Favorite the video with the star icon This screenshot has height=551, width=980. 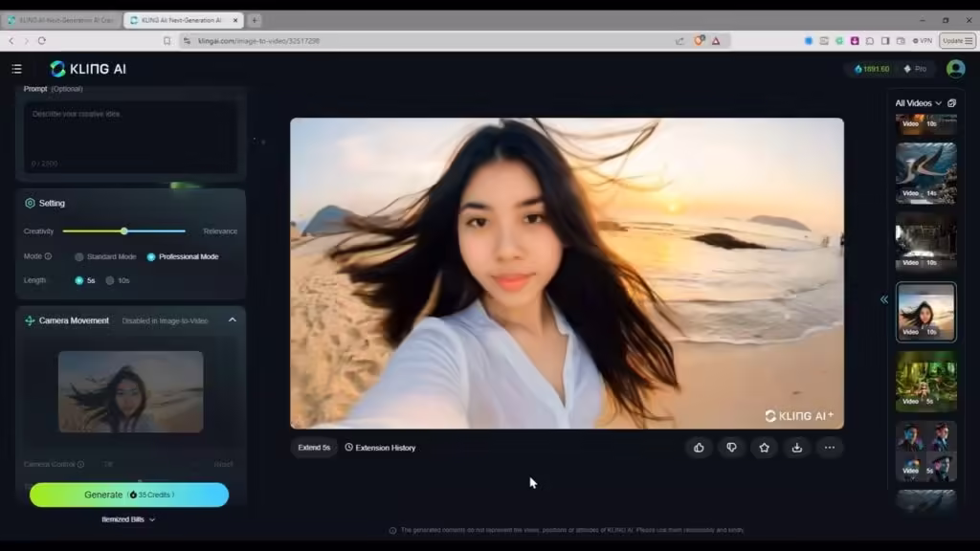click(764, 448)
